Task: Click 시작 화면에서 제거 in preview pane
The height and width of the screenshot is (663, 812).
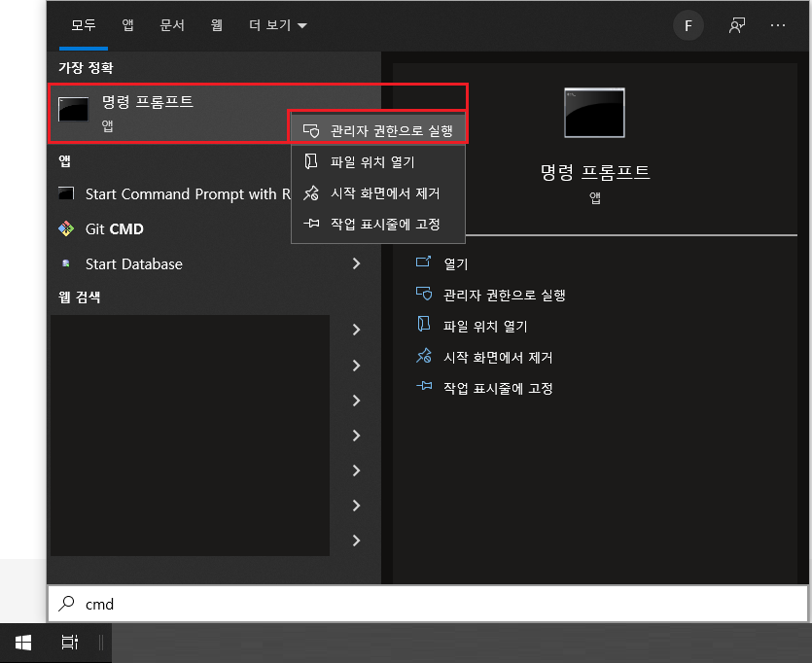Action: click(498, 357)
